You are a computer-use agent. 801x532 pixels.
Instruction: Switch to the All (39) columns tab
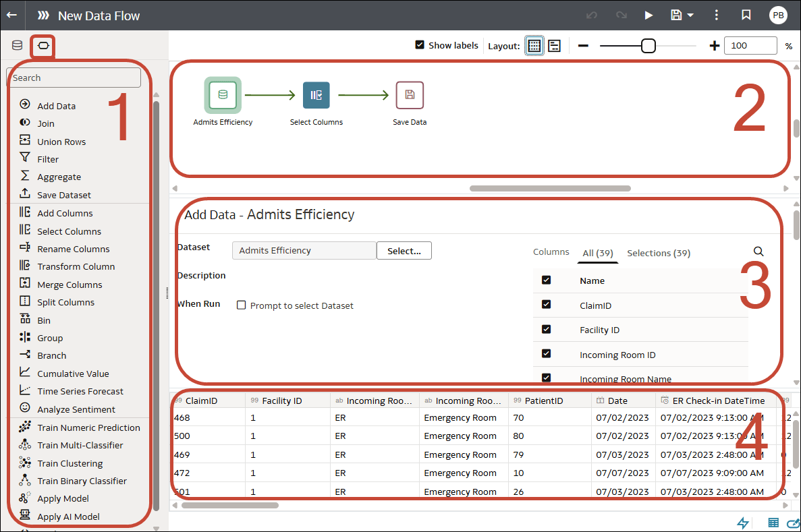click(597, 253)
